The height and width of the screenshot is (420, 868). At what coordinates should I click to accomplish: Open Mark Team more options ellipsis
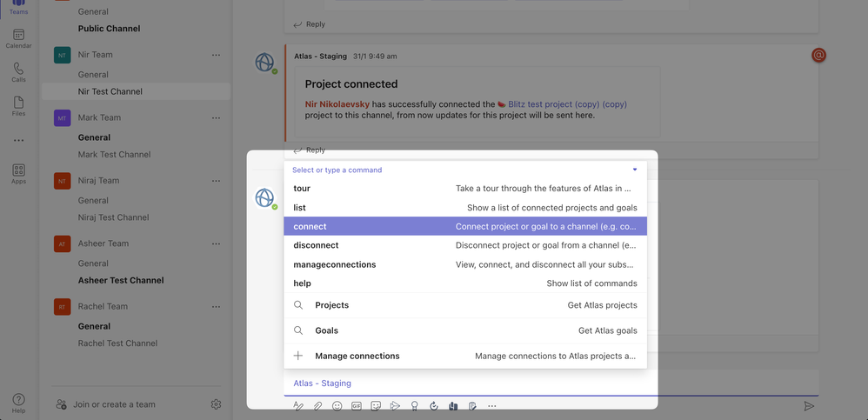pyautogui.click(x=216, y=118)
